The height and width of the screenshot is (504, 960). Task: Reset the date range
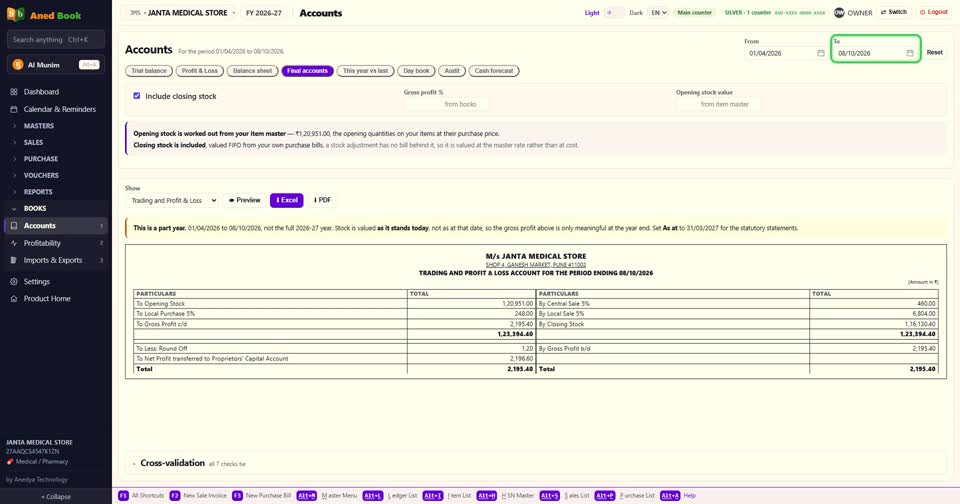[x=934, y=53]
